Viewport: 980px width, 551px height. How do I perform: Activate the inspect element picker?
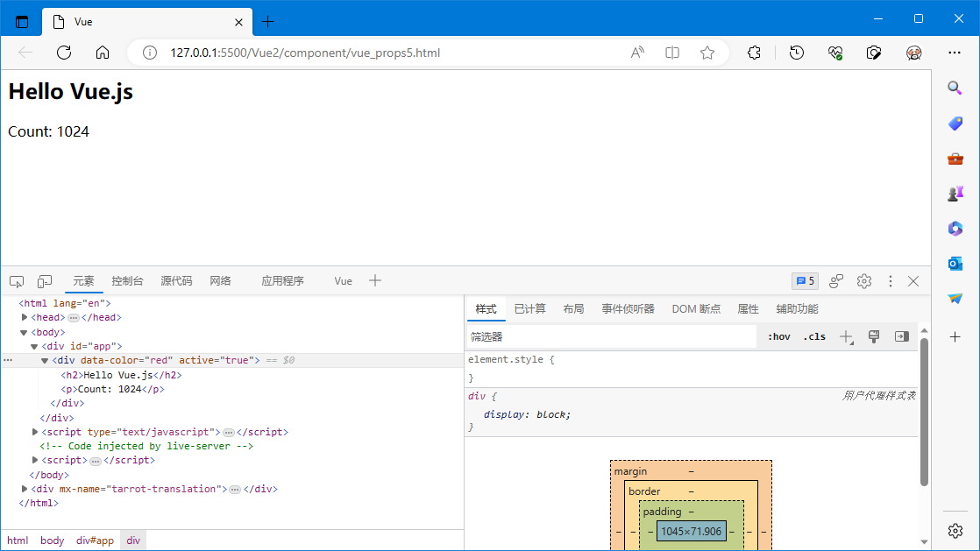click(17, 282)
